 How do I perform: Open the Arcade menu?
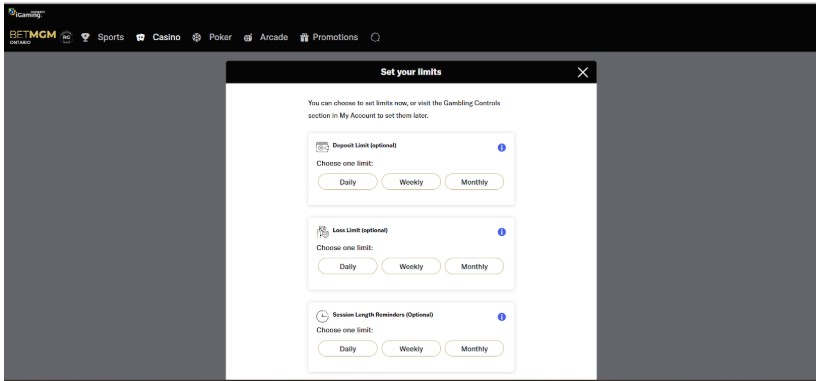pyautogui.click(x=274, y=37)
